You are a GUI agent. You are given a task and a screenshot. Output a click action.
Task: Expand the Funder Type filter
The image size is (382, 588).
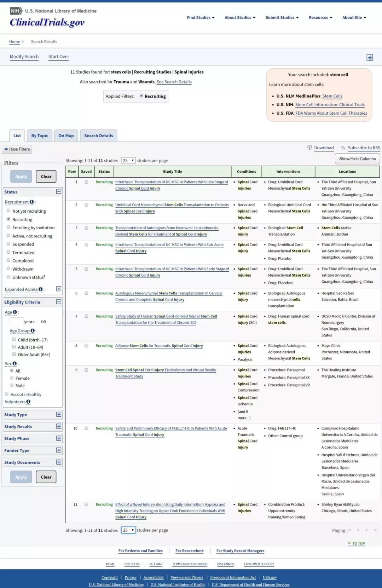click(x=59, y=450)
